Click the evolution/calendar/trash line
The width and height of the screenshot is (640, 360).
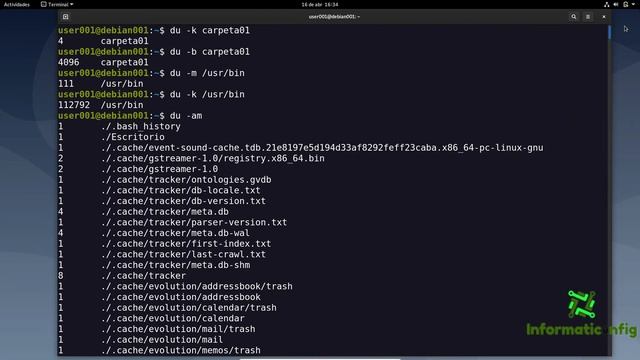coord(189,307)
